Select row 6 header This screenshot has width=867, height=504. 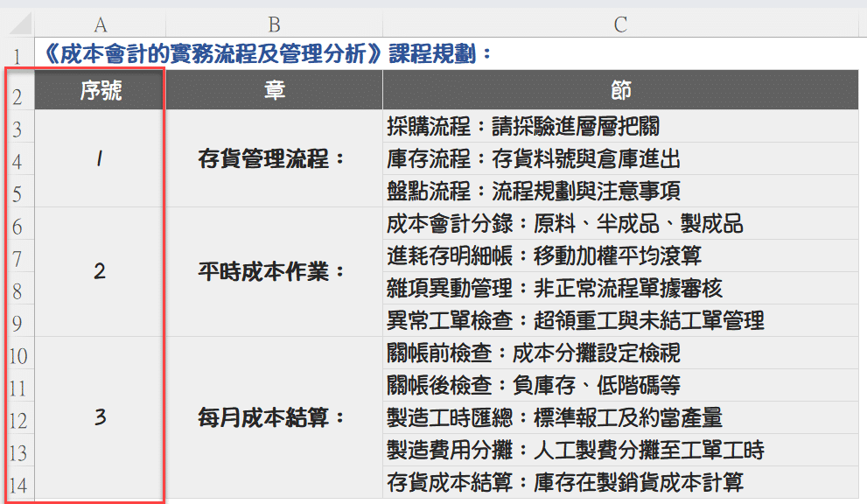(x=17, y=223)
